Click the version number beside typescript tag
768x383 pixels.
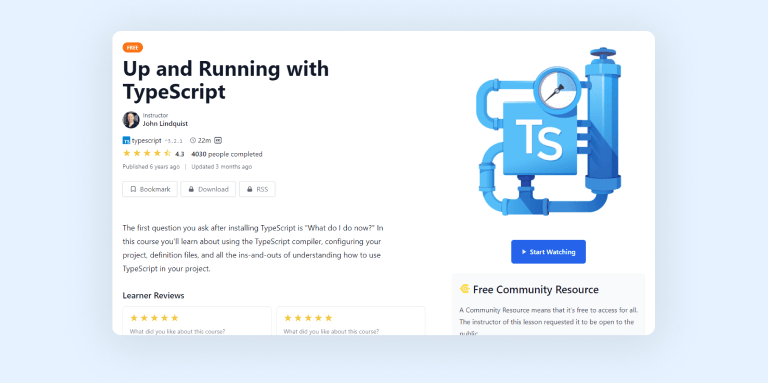173,141
